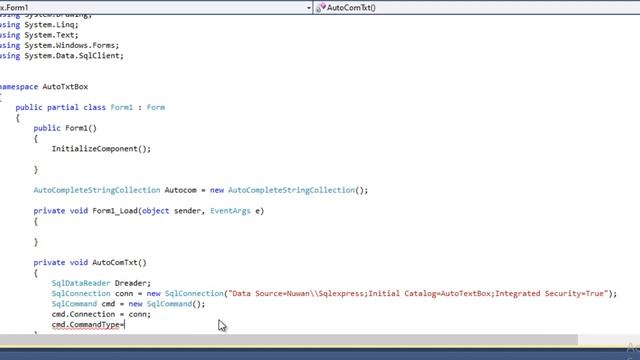Click the 'Form1_Load' method name

pyautogui.click(x=115, y=211)
